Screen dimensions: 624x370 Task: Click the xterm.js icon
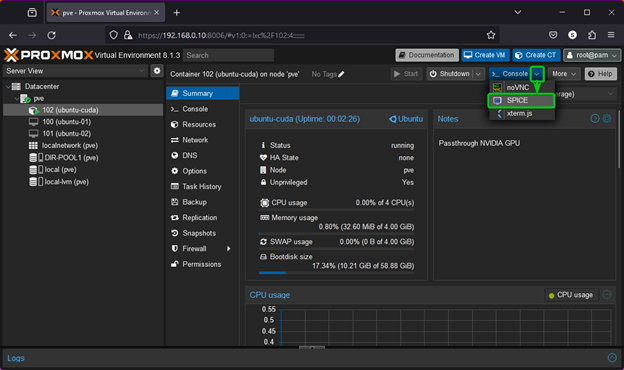coord(499,113)
